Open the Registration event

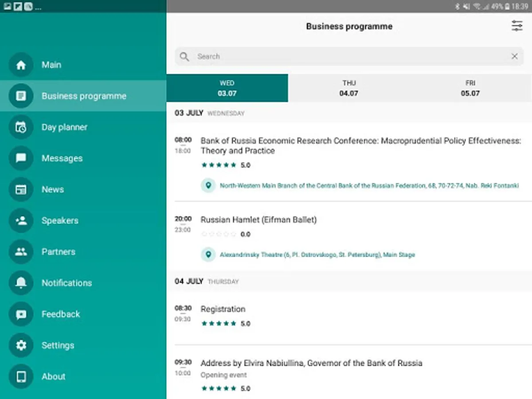[223, 309]
